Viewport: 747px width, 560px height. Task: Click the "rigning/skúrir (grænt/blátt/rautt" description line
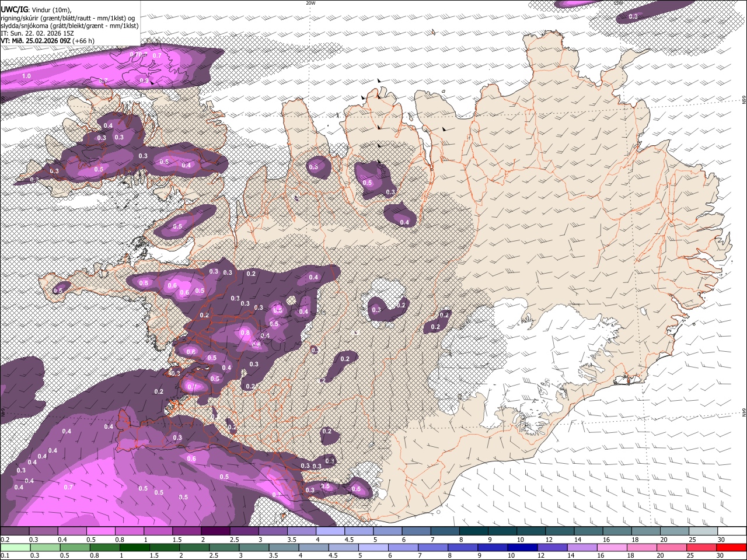[68, 18]
